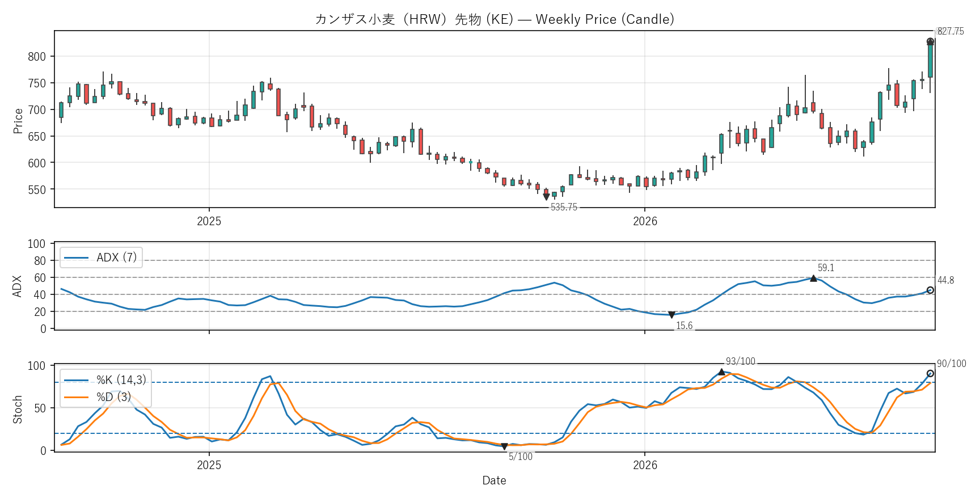Click the 550 tick on the Price axis

click(37, 189)
